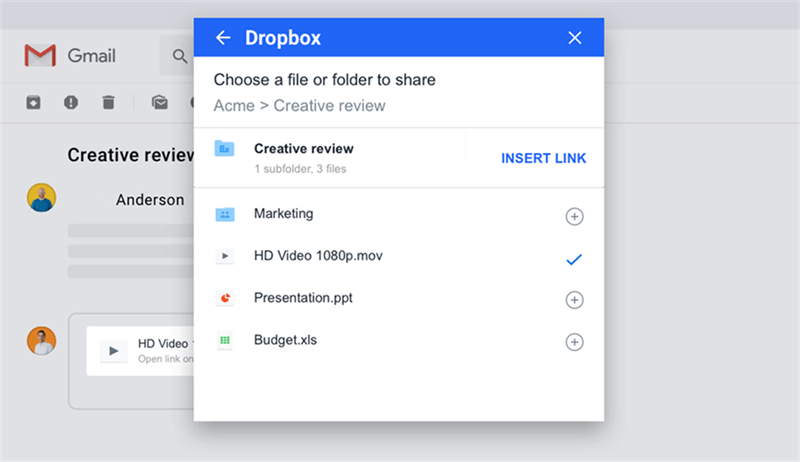800x462 pixels.
Task: Select Budget.xls file name
Action: (285, 340)
